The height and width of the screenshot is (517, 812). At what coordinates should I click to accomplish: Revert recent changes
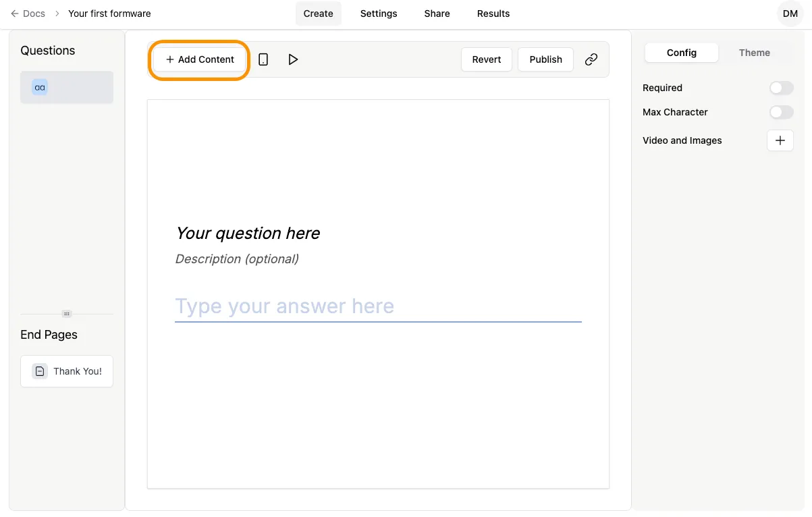click(x=486, y=59)
